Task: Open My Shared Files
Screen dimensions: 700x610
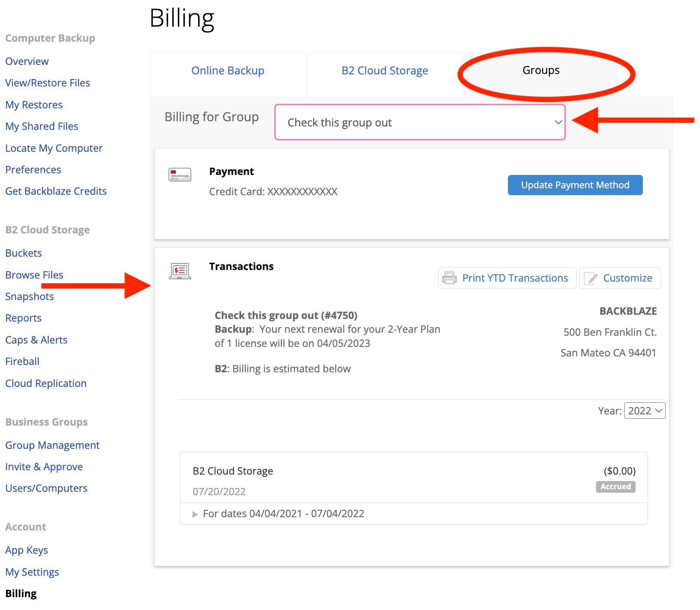Action: [42, 126]
